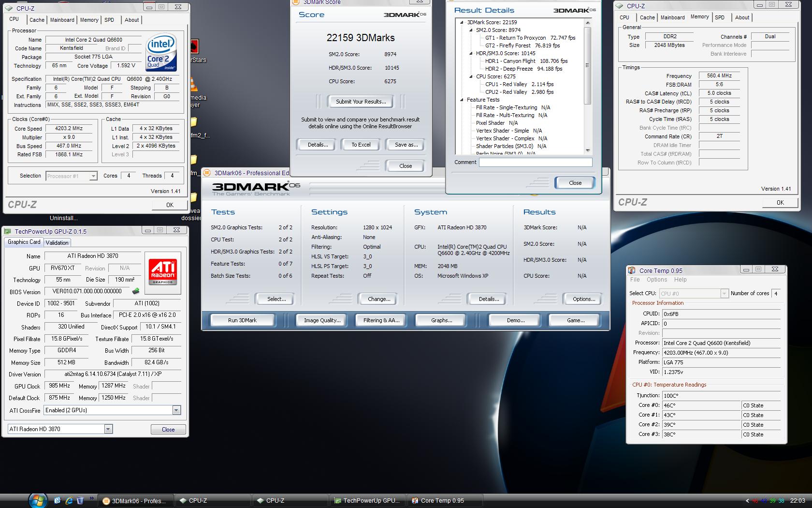The width and height of the screenshot is (812, 508).
Task: Open the Options menu in Core Temp
Action: point(657,280)
